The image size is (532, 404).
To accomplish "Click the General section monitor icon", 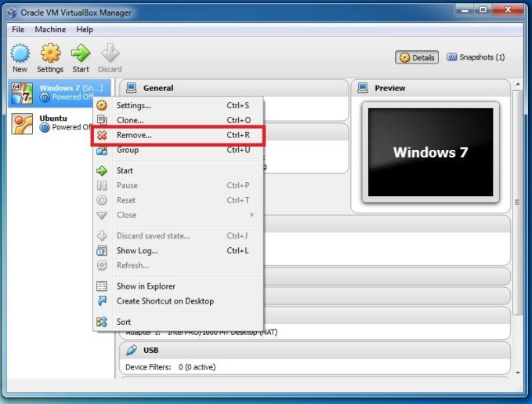I will (x=132, y=88).
